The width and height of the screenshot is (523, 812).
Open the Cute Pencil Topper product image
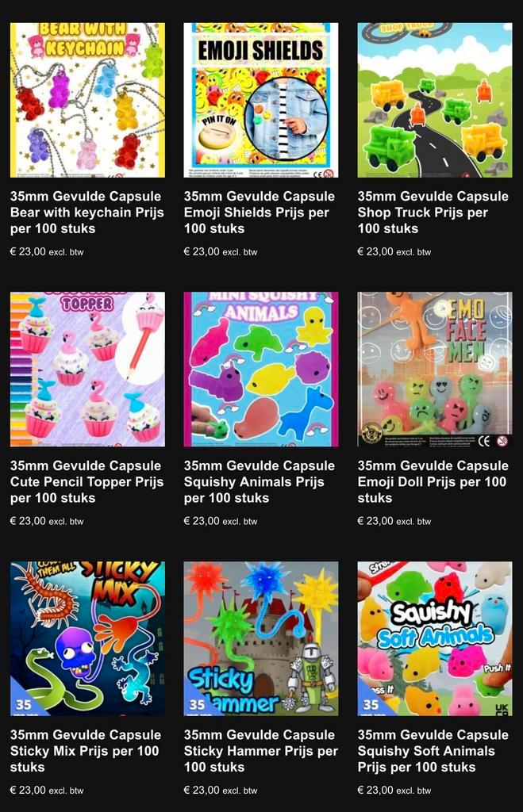tap(87, 370)
